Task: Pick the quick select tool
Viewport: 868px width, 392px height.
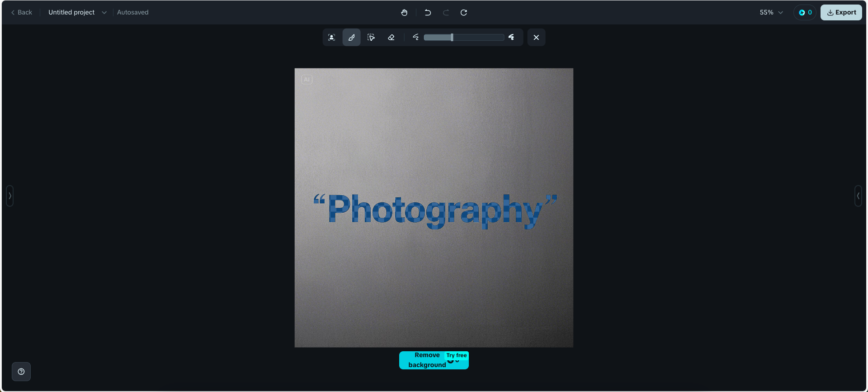Action: pyautogui.click(x=371, y=38)
